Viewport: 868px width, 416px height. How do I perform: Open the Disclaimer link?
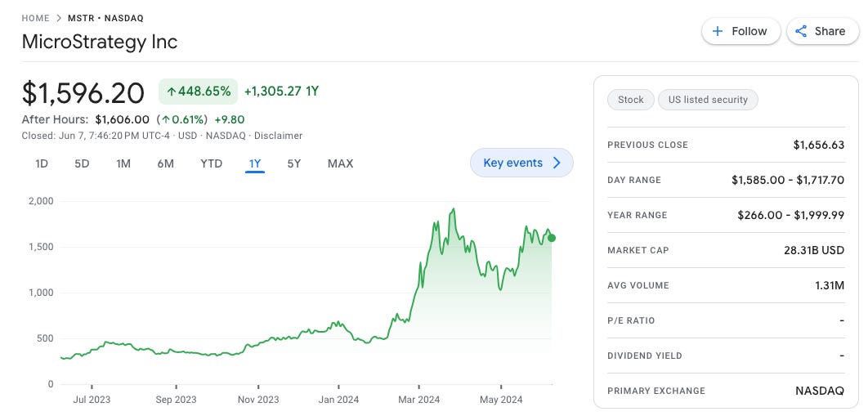coord(279,136)
